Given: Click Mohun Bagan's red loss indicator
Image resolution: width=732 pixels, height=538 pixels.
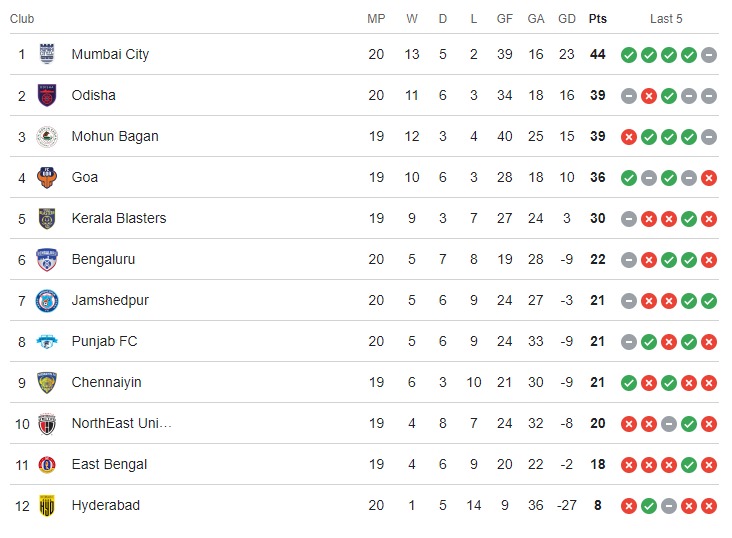Looking at the screenshot, I should (x=628, y=137).
